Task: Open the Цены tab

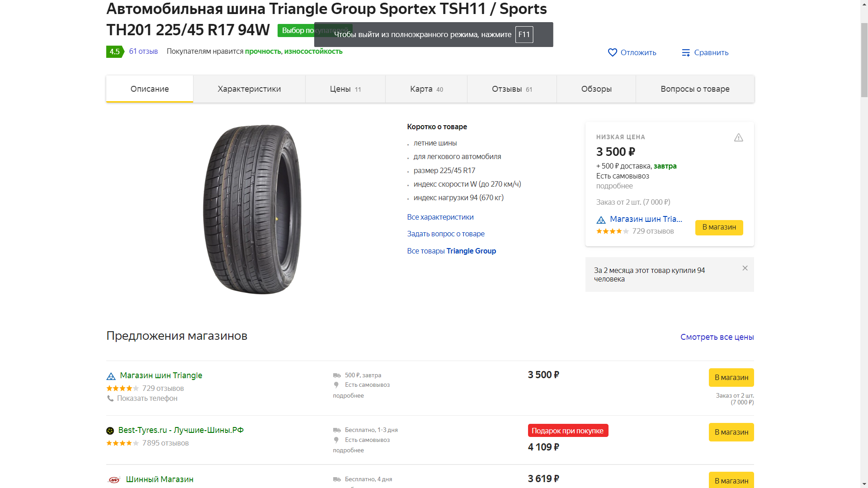Action: 345,89
